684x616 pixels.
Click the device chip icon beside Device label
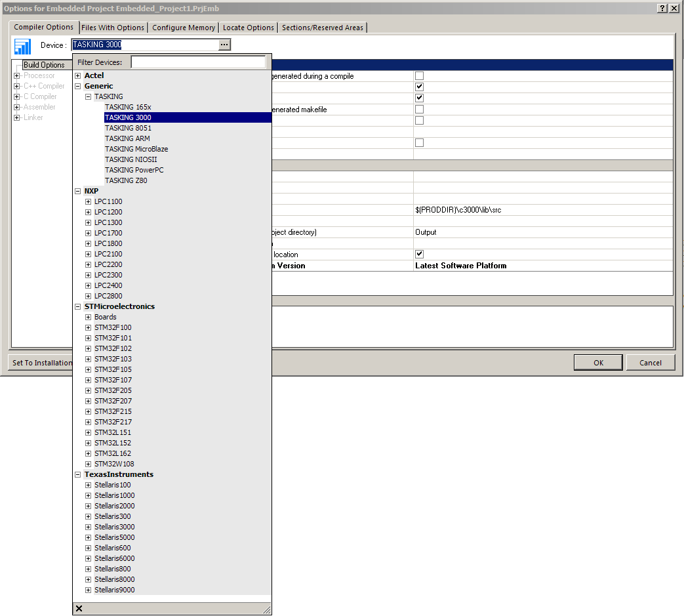pyautogui.click(x=23, y=46)
